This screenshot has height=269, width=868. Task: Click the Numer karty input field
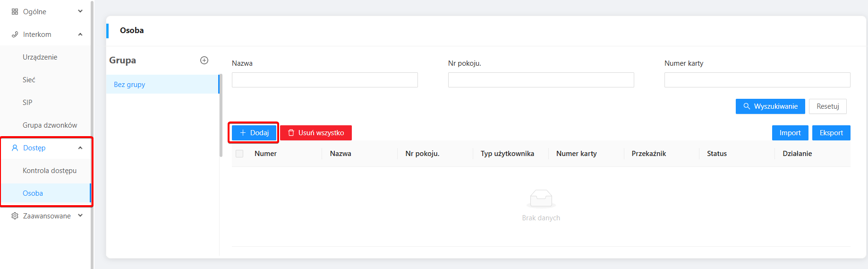tap(757, 80)
